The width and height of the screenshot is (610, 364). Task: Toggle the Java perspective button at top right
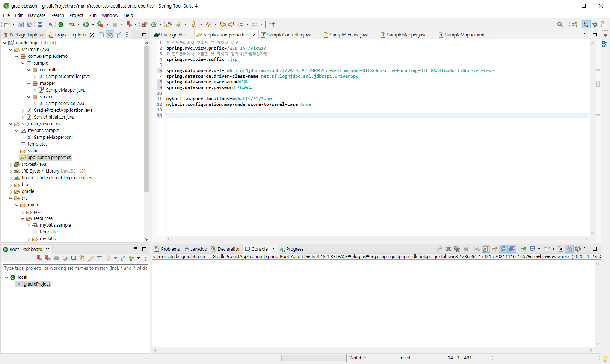tap(586, 24)
